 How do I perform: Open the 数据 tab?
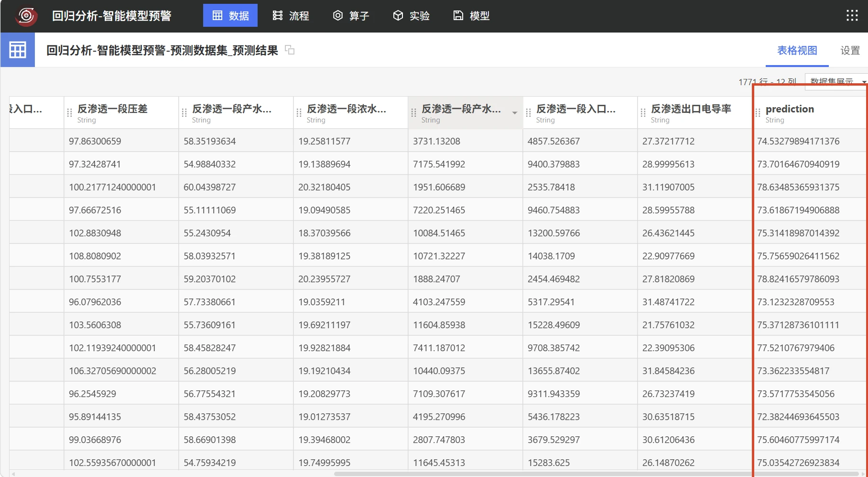[x=230, y=16]
